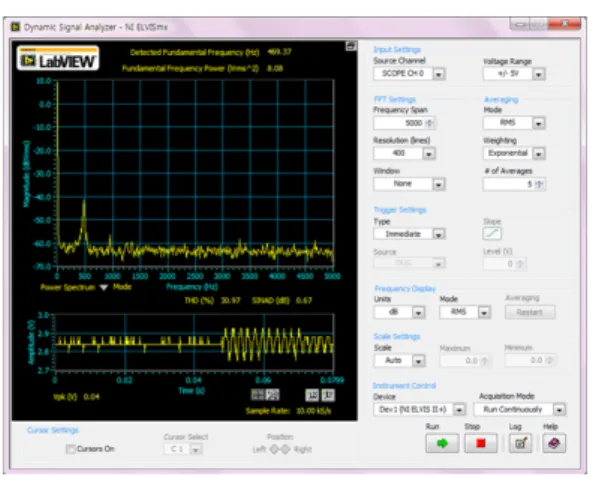The height and width of the screenshot is (477, 593).
Task: Open Help with the book icon
Action: coord(554,443)
